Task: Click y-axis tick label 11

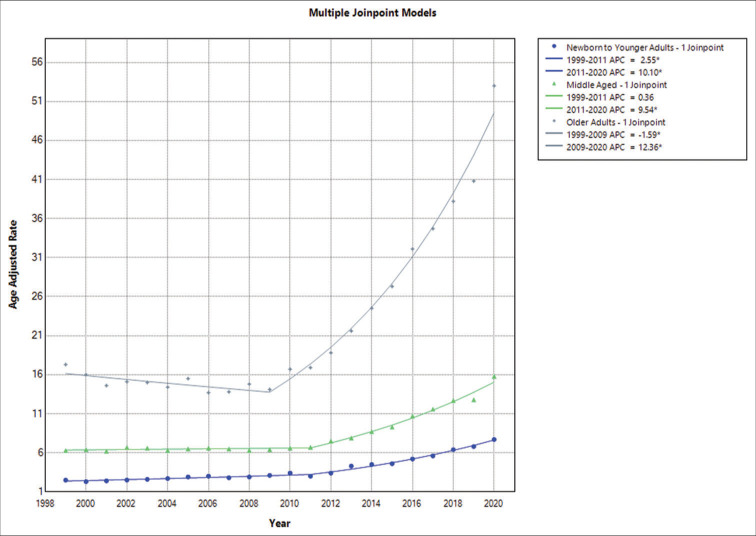Action: click(38, 414)
